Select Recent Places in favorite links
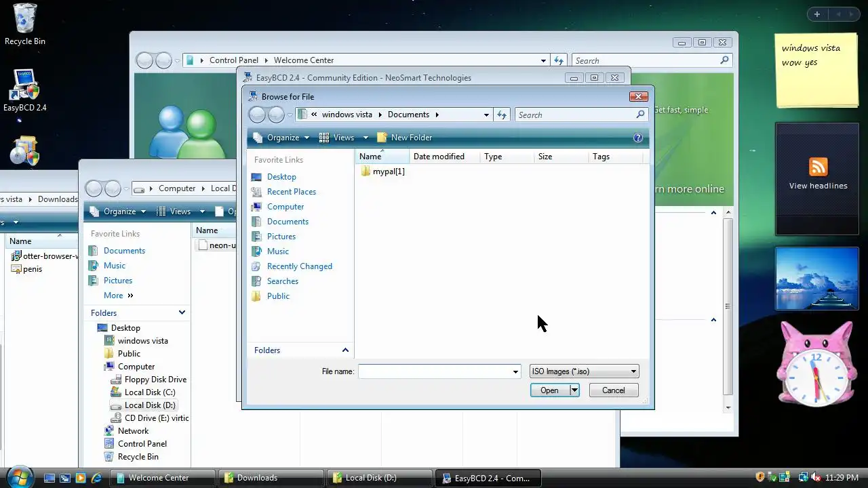 tap(292, 192)
